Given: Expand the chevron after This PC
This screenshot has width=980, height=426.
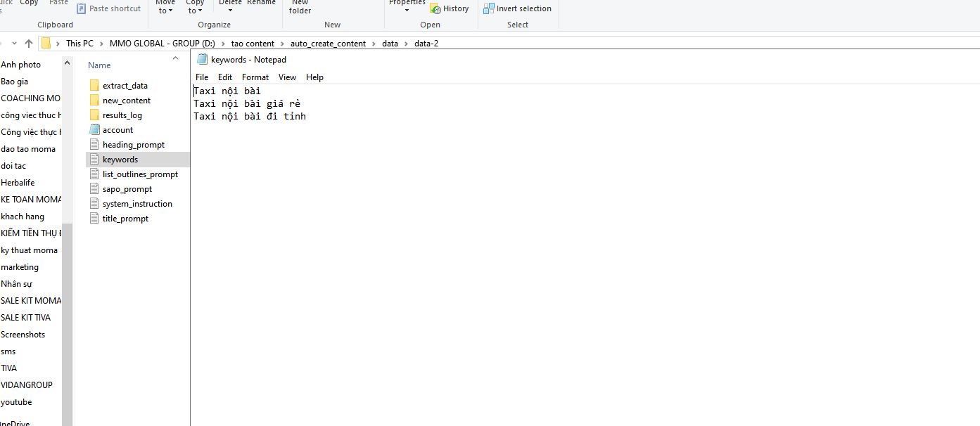Looking at the screenshot, I should coord(101,44).
